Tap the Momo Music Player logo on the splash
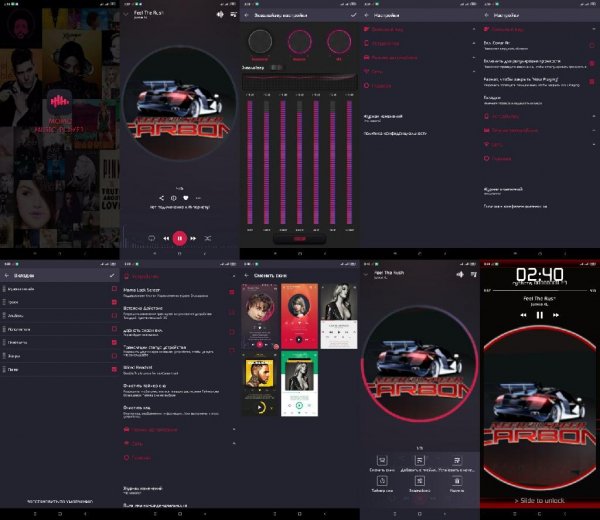600x520 pixels. pos(59,102)
